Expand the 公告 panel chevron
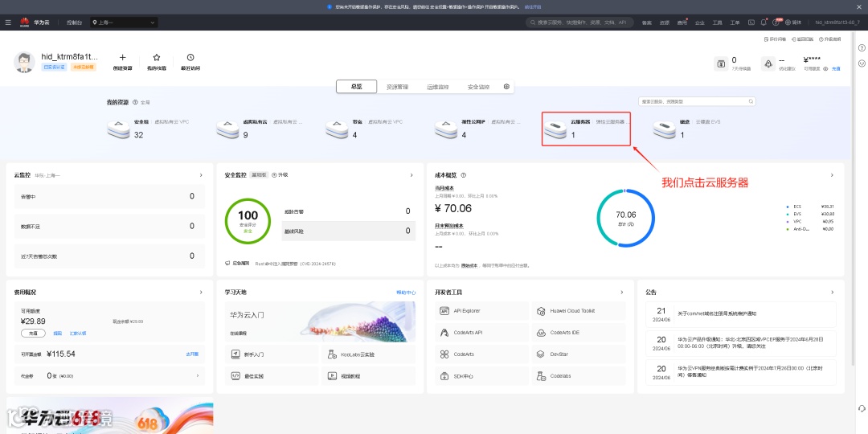Viewport: 868px width, 434px height. coord(832,292)
